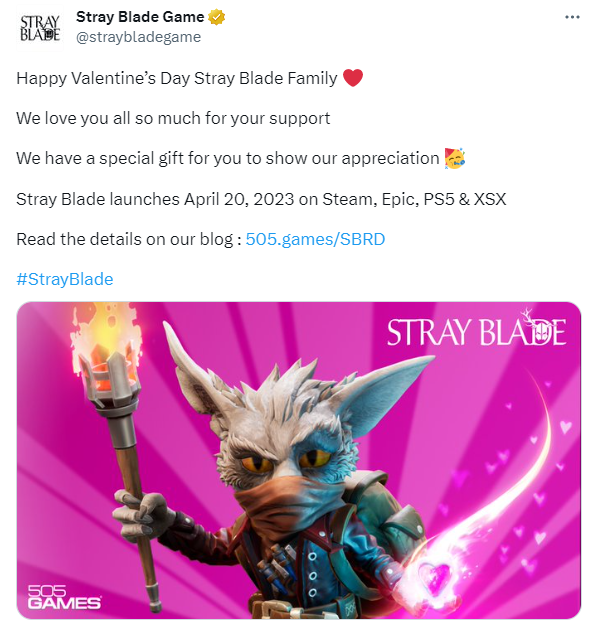Screen dimensions: 597x631
Task: Open the three-dot more options menu
Action: pyautogui.click(x=572, y=17)
